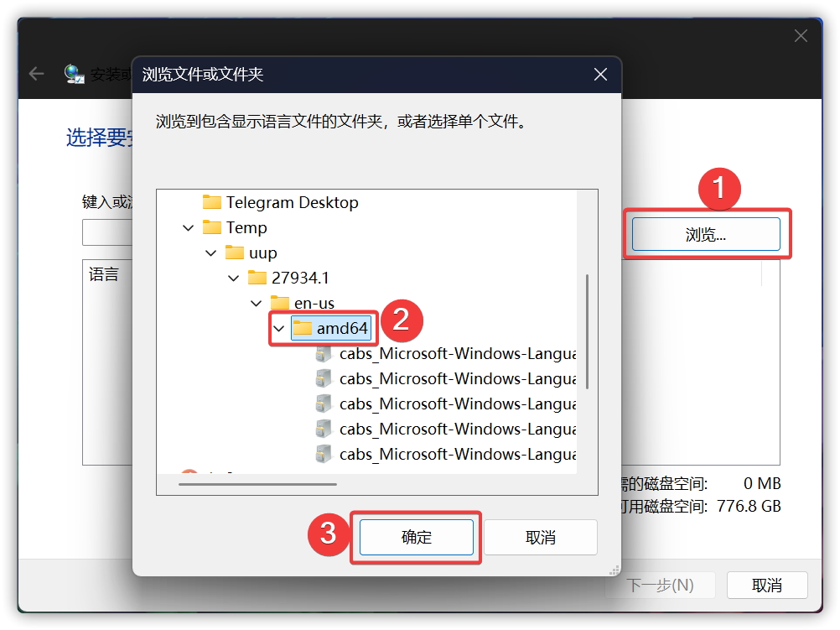Click the 27934.1 folder icon
Image resolution: width=840 pixels, height=630 pixels.
point(257,278)
